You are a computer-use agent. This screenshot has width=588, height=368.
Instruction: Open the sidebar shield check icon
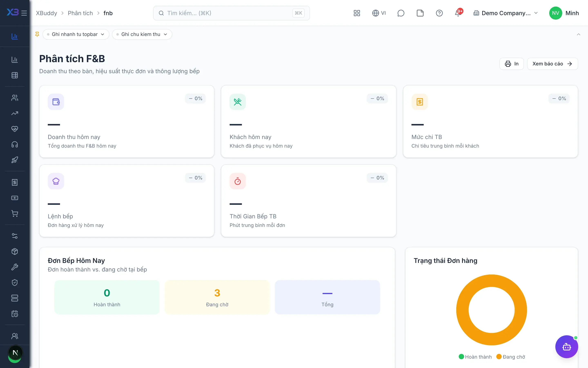[x=14, y=283]
